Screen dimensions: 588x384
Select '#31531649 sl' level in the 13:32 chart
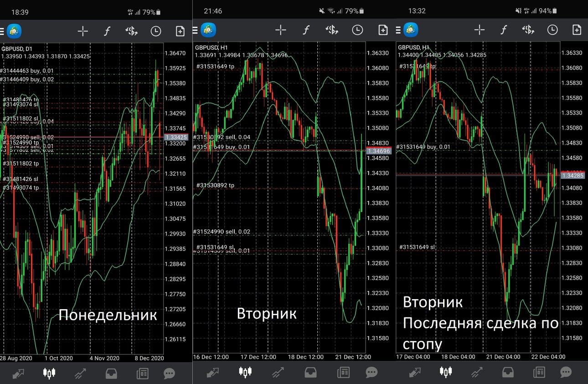click(x=418, y=247)
